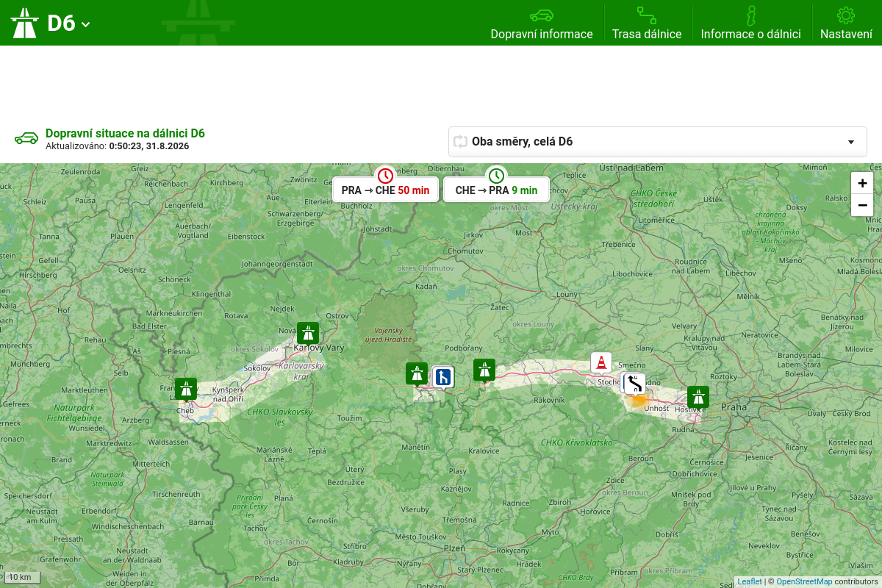This screenshot has width=882, height=588.
Task: Click motorway marker near Cheb
Action: [x=186, y=390]
